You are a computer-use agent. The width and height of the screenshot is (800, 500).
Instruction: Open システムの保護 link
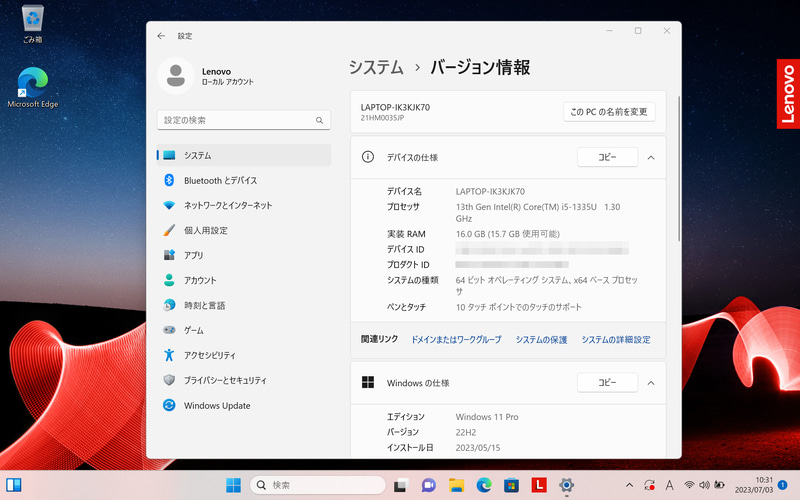point(541,340)
